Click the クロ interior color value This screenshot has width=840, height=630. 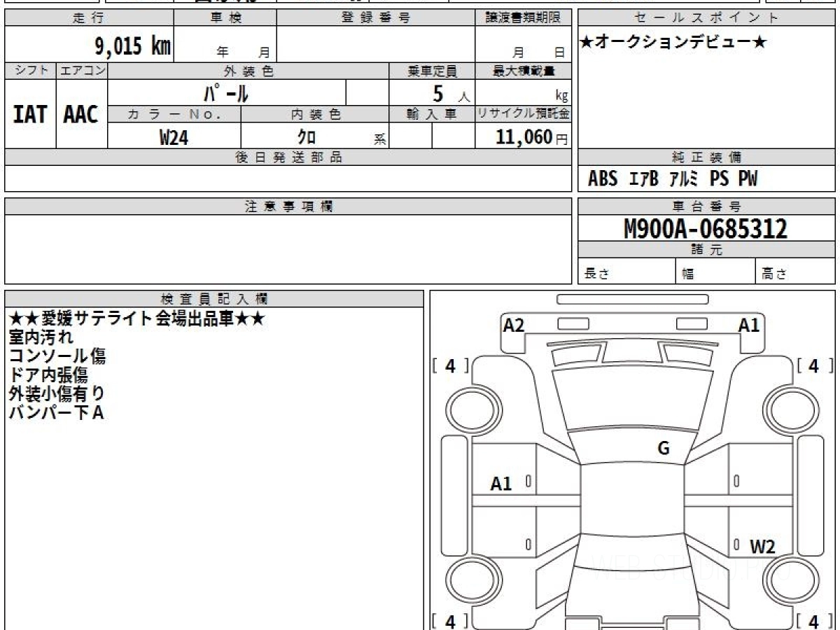[307, 136]
